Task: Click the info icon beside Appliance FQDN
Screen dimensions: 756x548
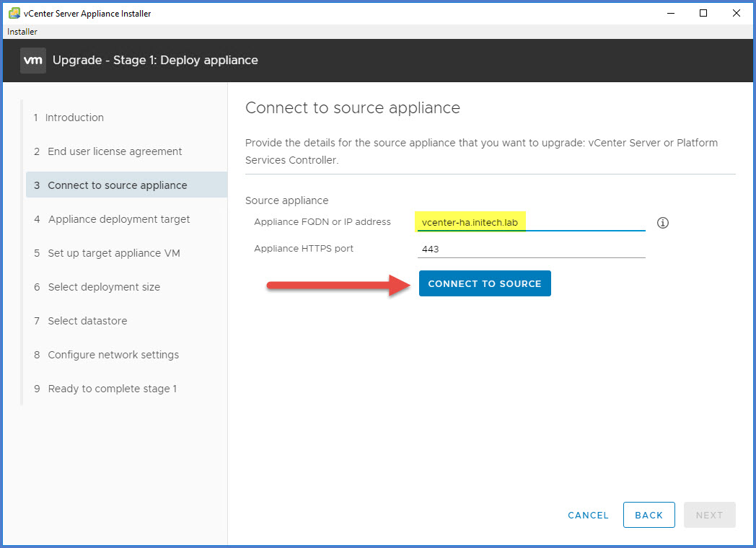Action: [663, 223]
